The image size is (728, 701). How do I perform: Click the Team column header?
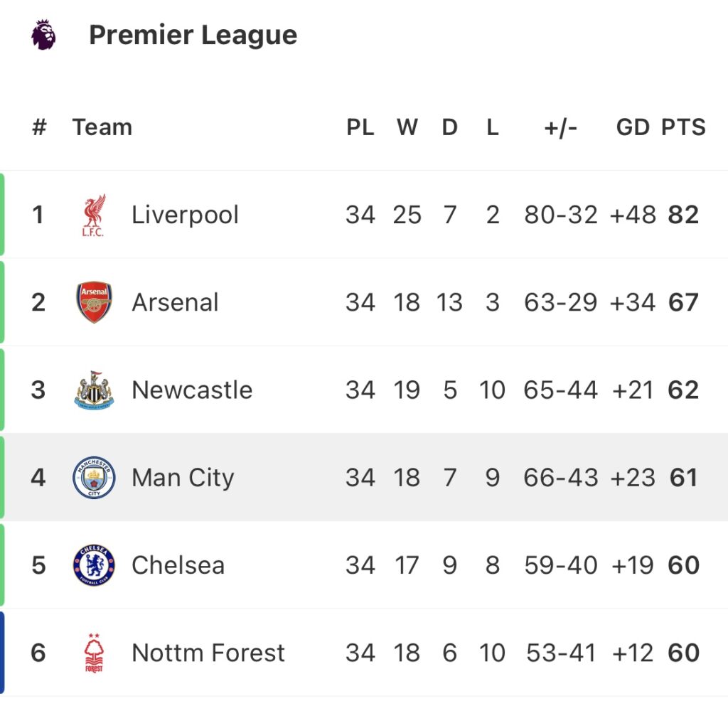tap(102, 127)
